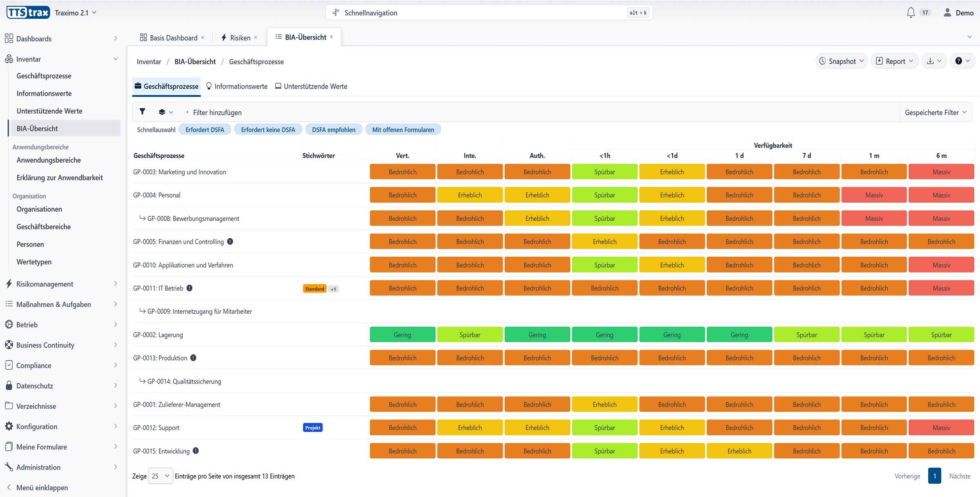Image resolution: width=980 pixels, height=497 pixels.
Task: Toggle the DSFA empfohlen quick filter
Action: coord(333,130)
